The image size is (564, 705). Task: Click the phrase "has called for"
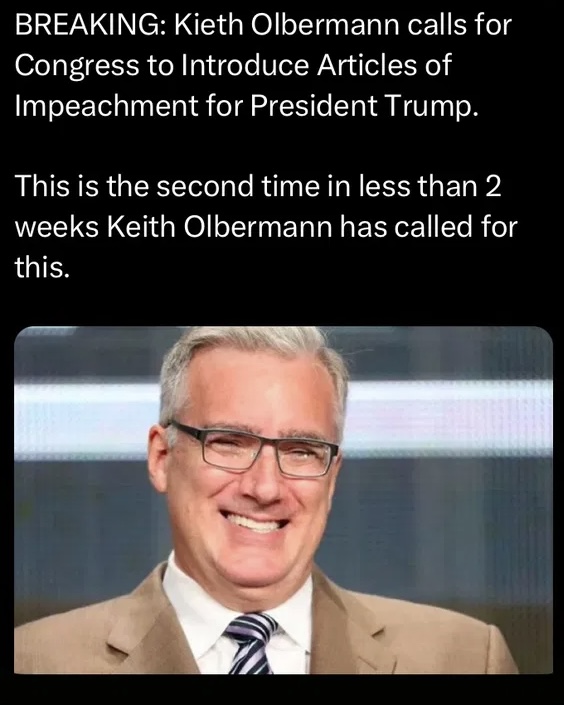click(x=428, y=227)
